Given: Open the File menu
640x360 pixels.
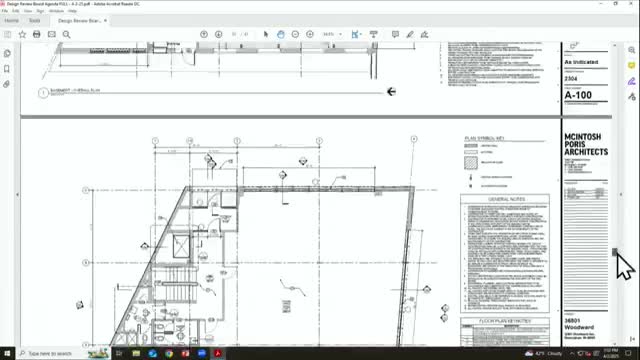Looking at the screenshot, I should (5, 11).
